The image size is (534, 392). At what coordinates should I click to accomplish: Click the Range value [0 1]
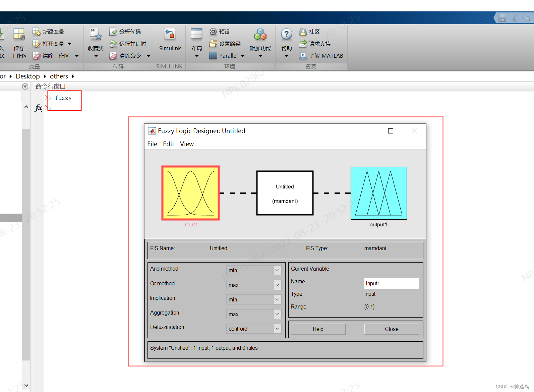369,306
